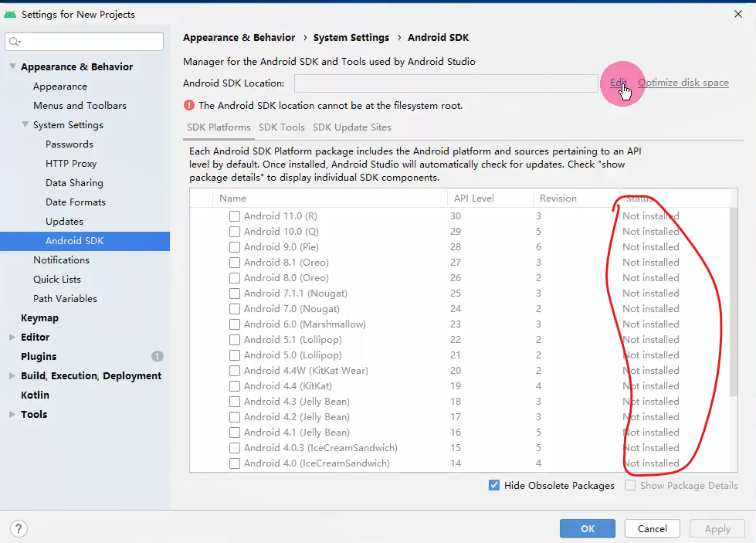Click the help question mark icon
The height and width of the screenshot is (543, 756).
pos(19,528)
